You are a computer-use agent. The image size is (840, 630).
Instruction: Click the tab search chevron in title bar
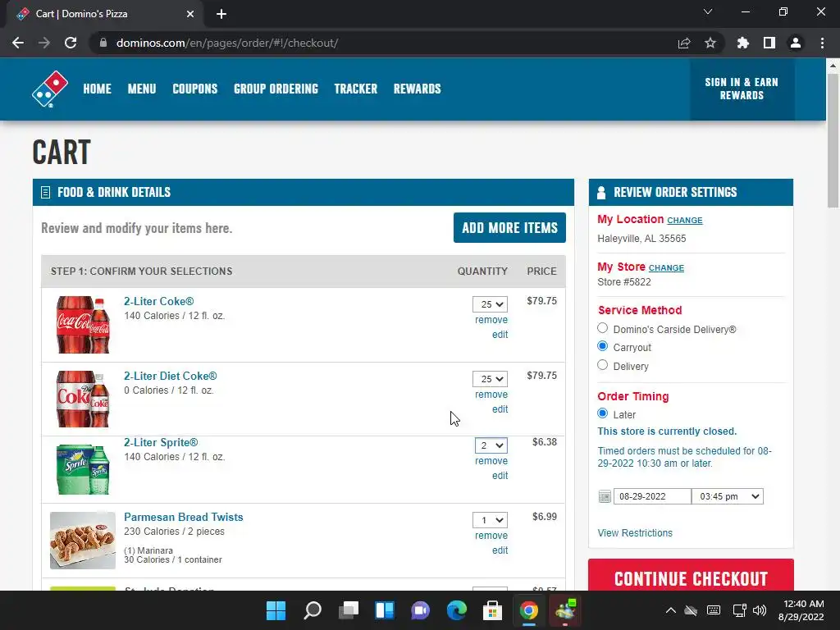click(x=708, y=11)
